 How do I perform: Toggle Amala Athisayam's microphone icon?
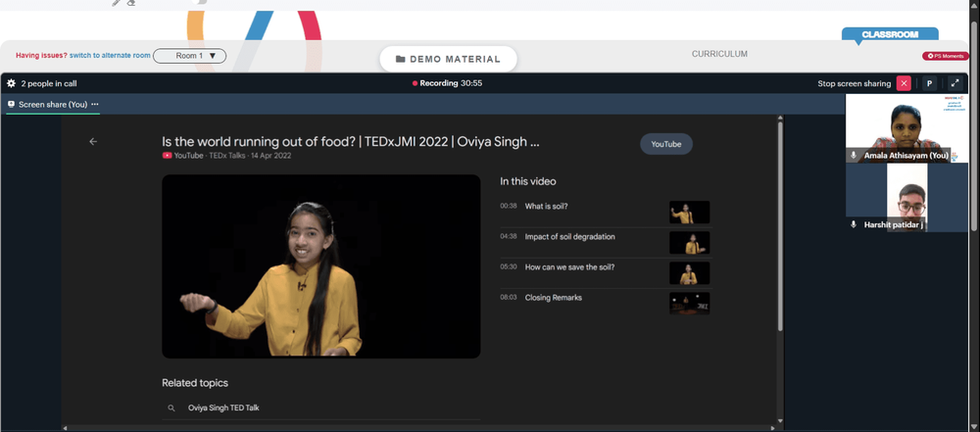point(854,155)
